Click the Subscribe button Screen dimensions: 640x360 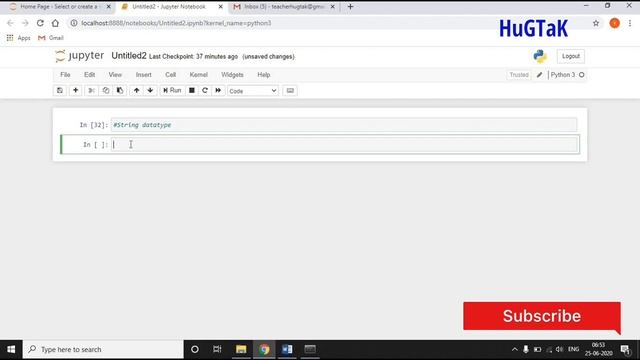542,316
